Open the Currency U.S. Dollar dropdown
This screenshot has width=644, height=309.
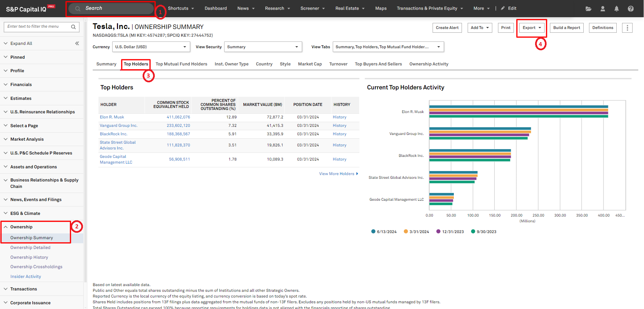151,47
